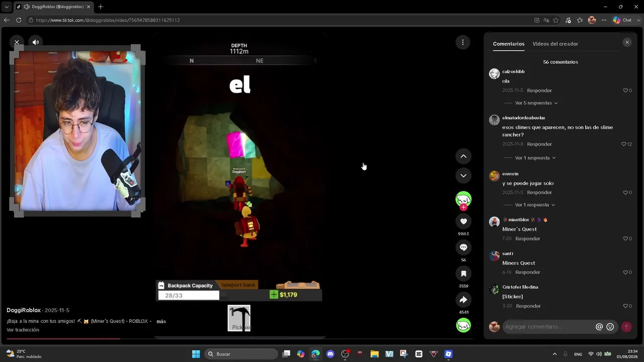Viewport: 644px width, 362px height.
Task: Open Discord from the taskbar
Action: (330, 354)
